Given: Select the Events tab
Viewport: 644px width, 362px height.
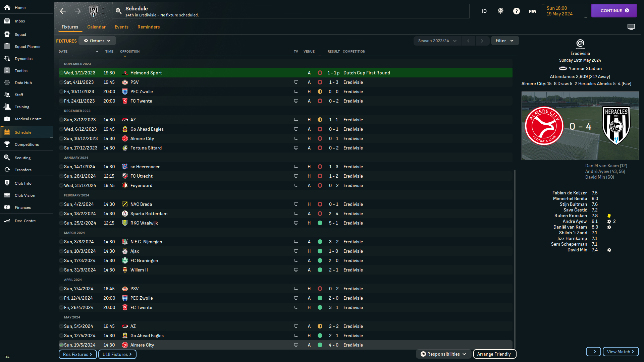Looking at the screenshot, I should coord(121,27).
